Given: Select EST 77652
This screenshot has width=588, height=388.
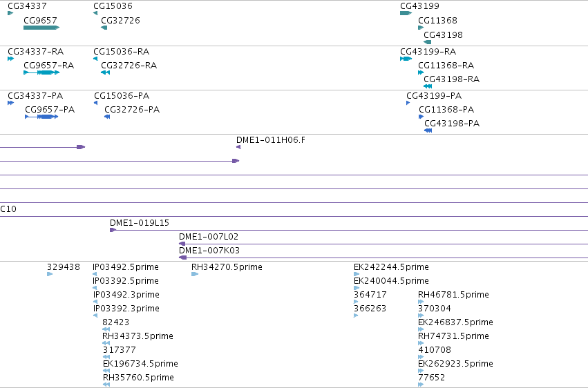Looking at the screenshot, I should (x=432, y=377).
